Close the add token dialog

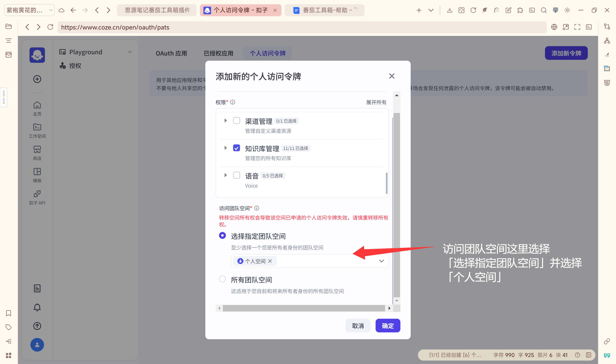392,76
